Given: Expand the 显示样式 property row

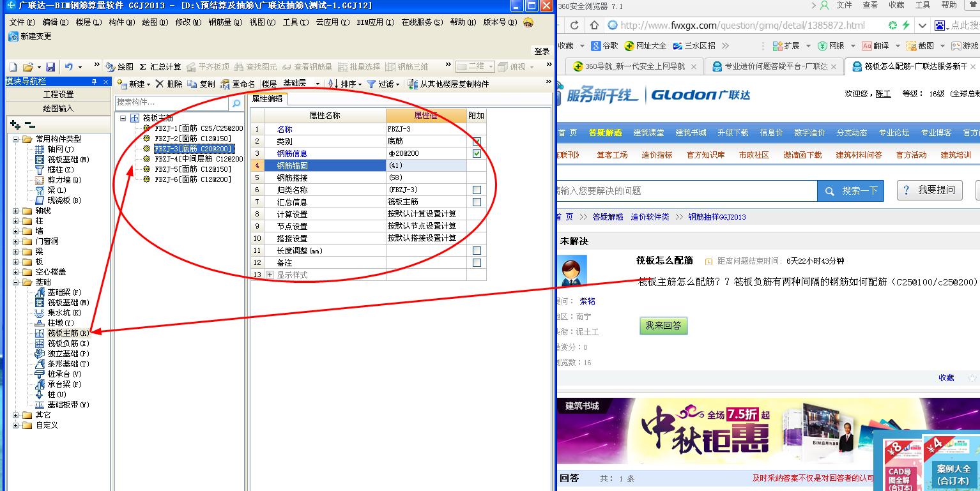Looking at the screenshot, I should tap(270, 275).
